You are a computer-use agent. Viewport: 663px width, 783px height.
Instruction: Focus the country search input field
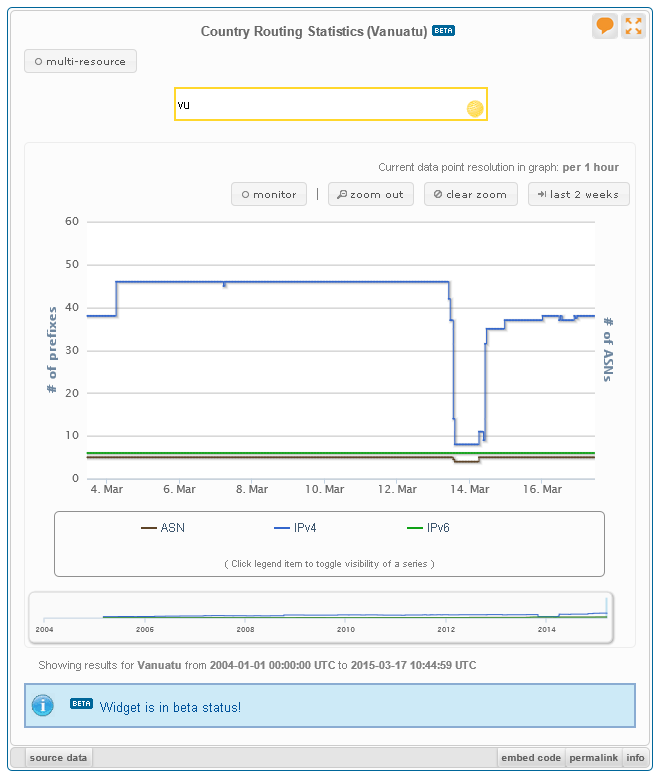click(x=318, y=104)
